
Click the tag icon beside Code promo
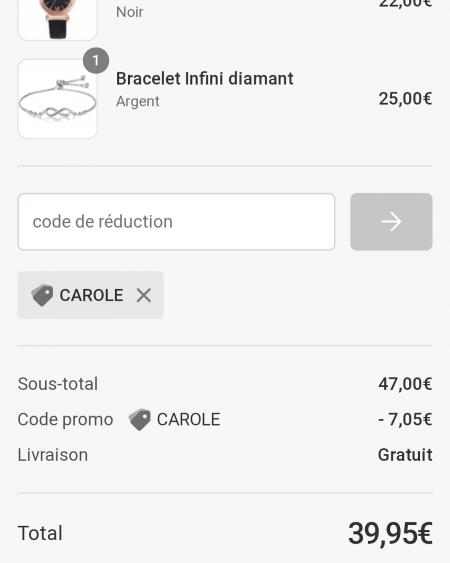pos(140,419)
